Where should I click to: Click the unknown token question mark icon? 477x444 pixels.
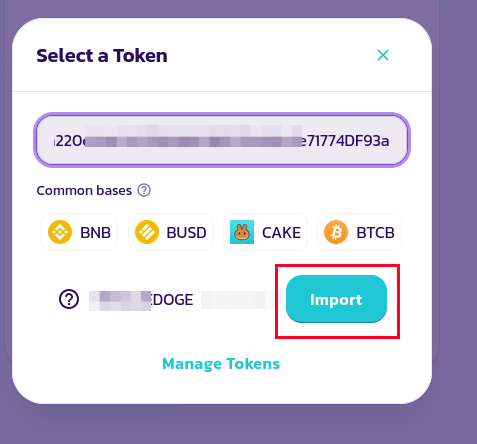pyautogui.click(x=69, y=299)
